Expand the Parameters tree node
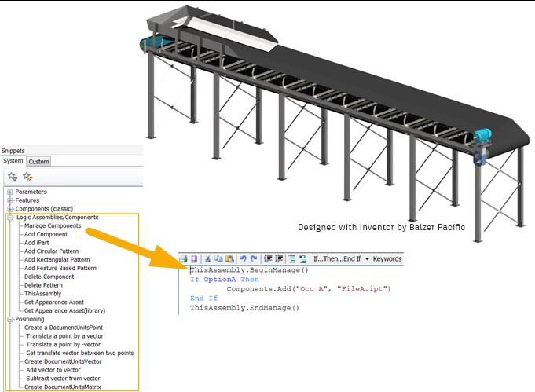Viewport: 535px width, 392px height. tap(10, 192)
